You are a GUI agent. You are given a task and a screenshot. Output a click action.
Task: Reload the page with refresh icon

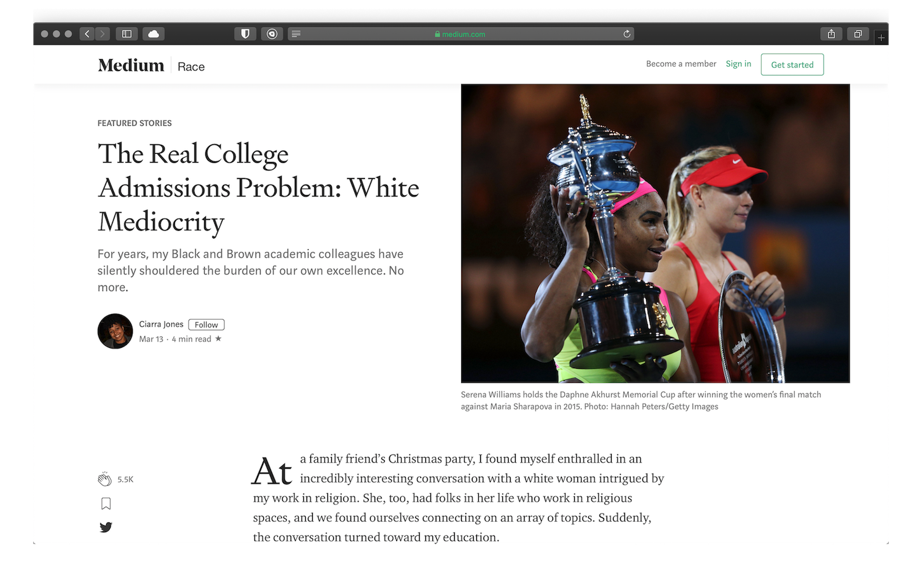(x=626, y=34)
